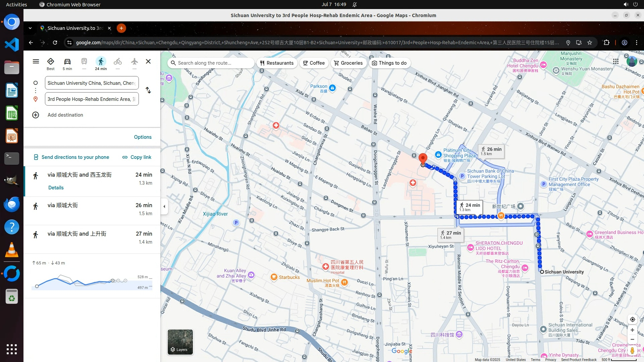644x362 pixels.
Task: Select walking mode 24 min
Action: pos(101,63)
